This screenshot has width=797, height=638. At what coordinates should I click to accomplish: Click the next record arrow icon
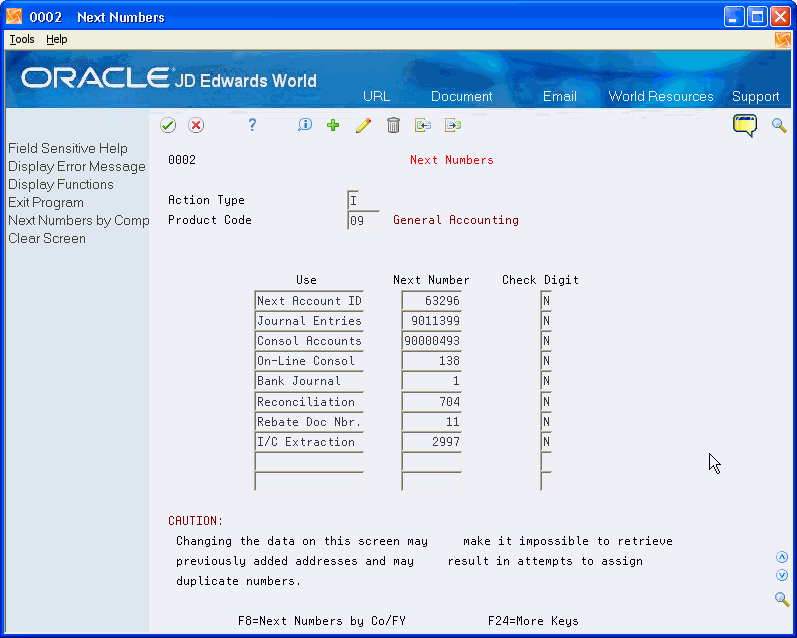(452, 125)
